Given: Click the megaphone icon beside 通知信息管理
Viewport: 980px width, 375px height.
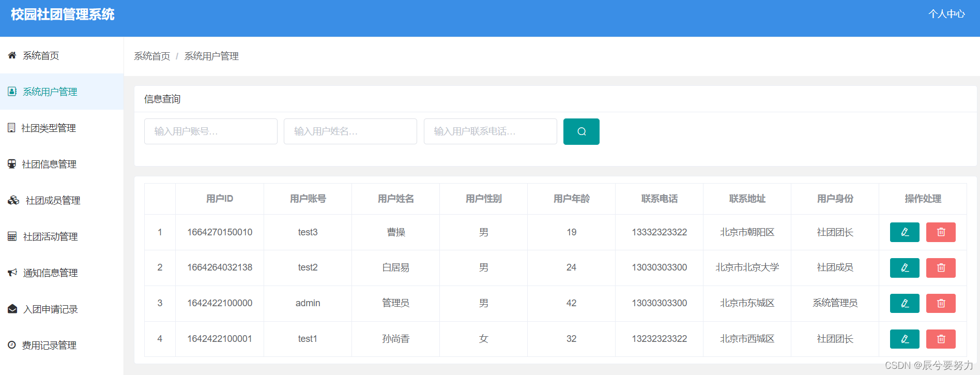Looking at the screenshot, I should coord(12,273).
